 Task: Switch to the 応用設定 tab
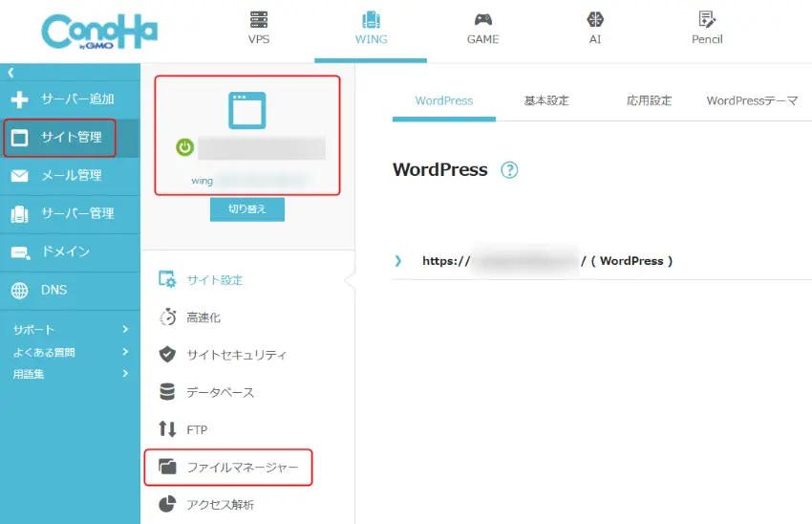click(649, 101)
